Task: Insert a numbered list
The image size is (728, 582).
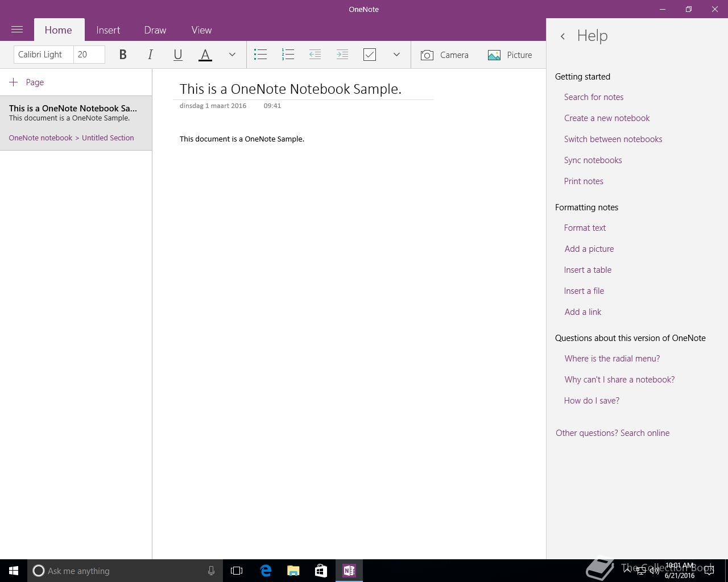Action: (x=288, y=55)
